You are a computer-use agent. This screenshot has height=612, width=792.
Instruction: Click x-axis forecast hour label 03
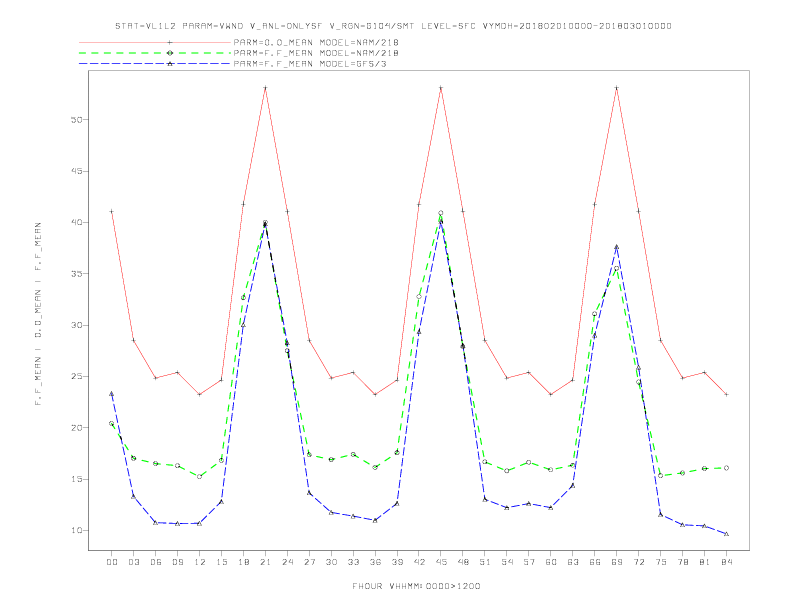coord(133,562)
